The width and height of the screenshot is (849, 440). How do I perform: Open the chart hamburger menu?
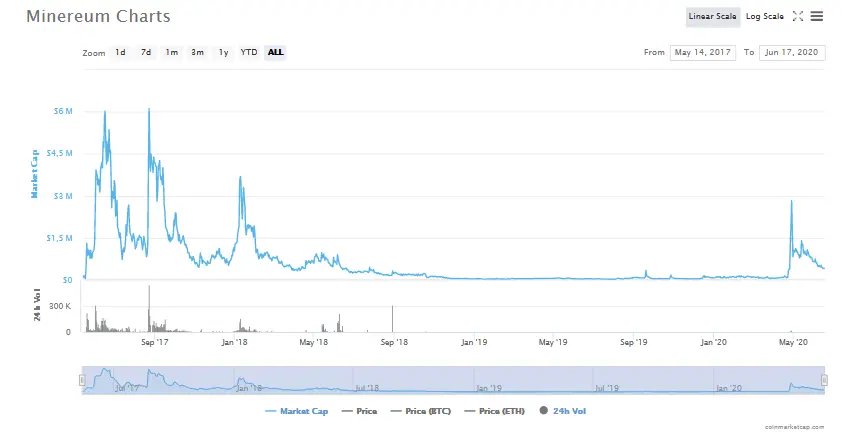click(x=817, y=16)
